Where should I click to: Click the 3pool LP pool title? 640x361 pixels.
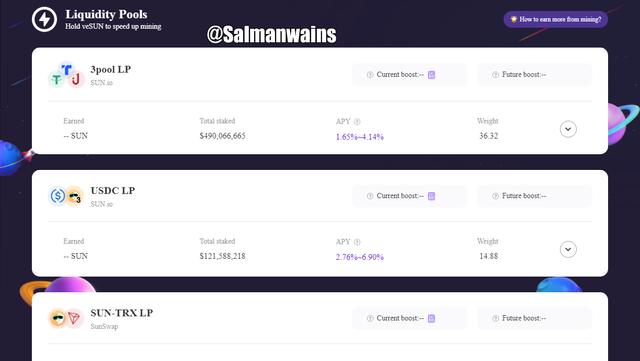(x=111, y=69)
